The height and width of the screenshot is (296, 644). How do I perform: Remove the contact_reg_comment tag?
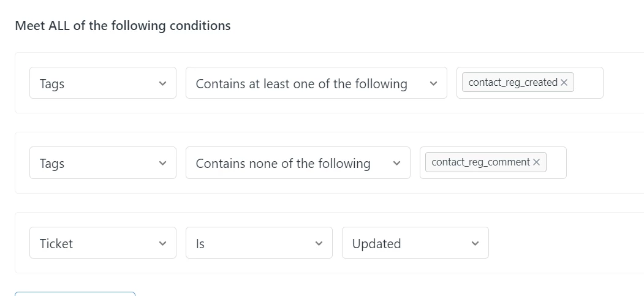tap(537, 162)
